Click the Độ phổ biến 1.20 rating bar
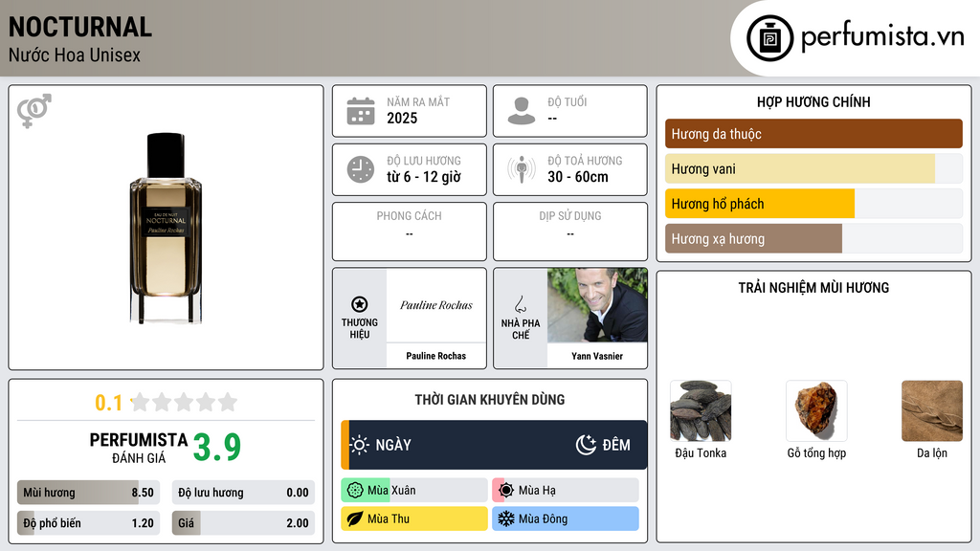980x551 pixels. tap(88, 523)
